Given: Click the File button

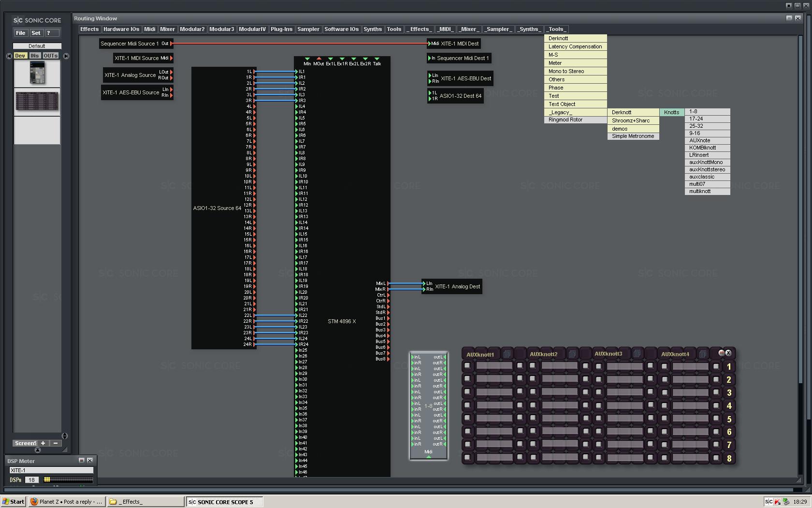Looking at the screenshot, I should click(20, 33).
